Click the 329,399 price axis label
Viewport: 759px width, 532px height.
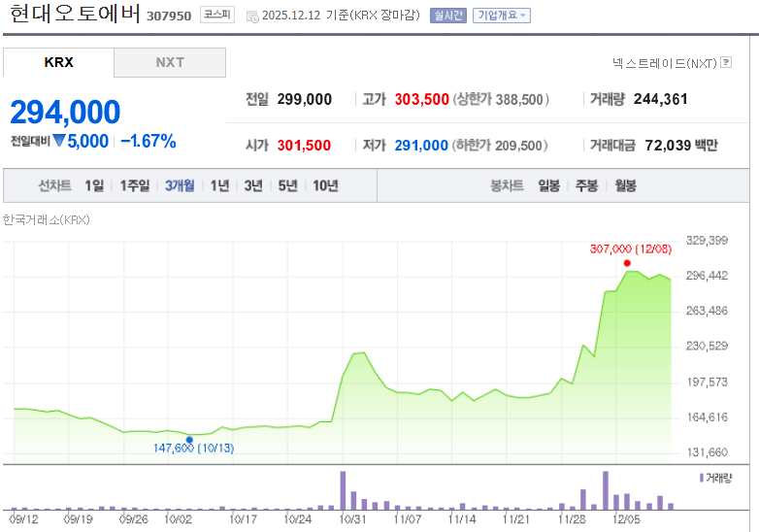point(707,241)
